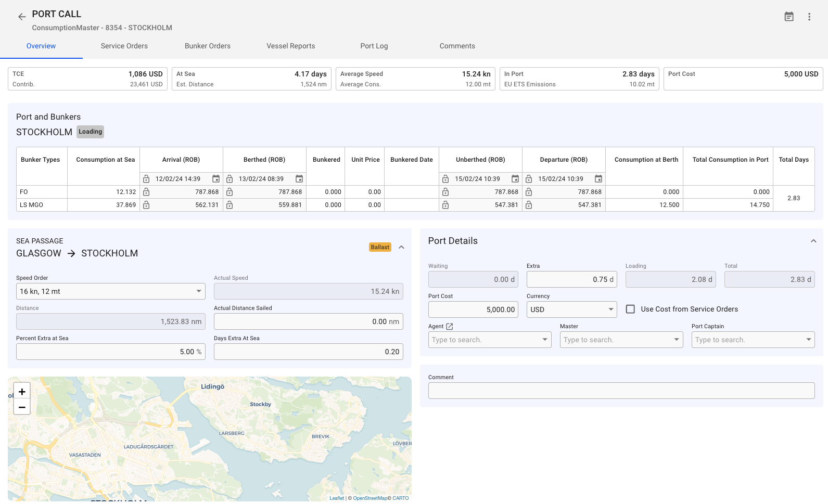Open Berthed date calendar picker
Image resolution: width=828 pixels, height=504 pixels.
(299, 179)
